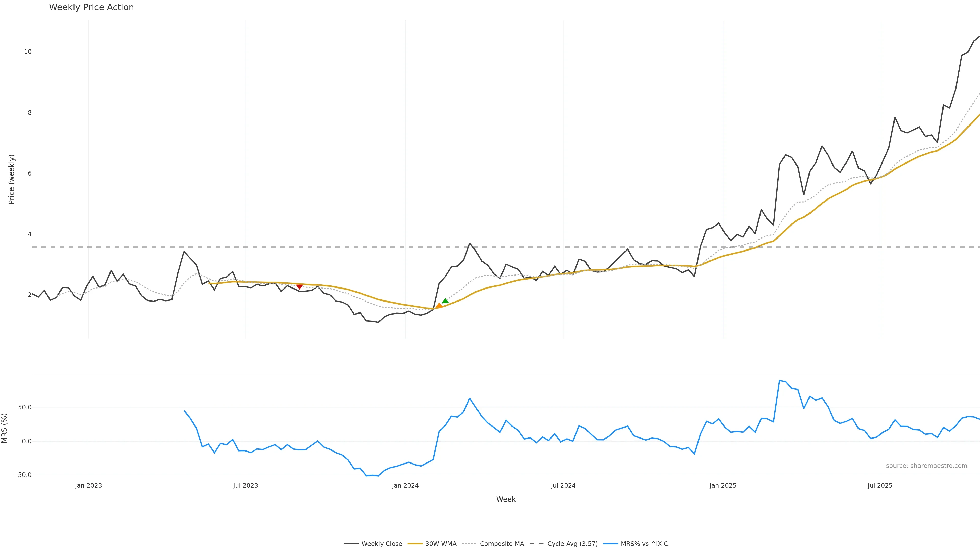
Task: Select the Jul 2023 axis label
Action: [245, 486]
